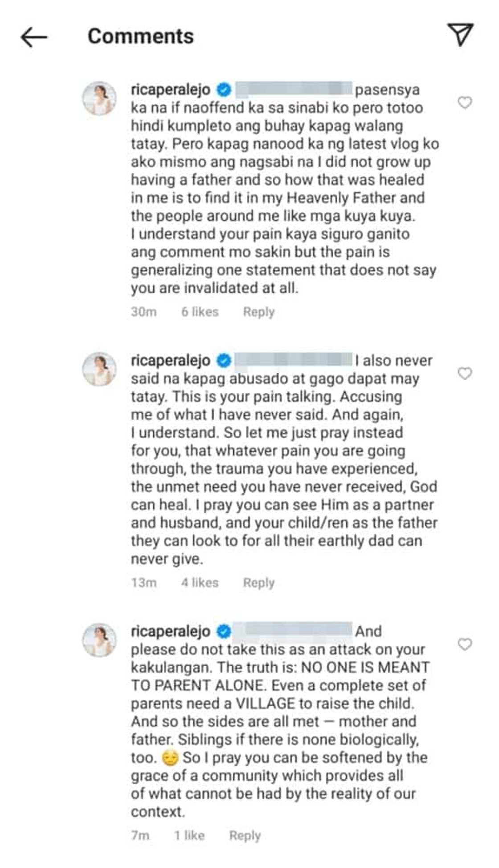Image resolution: width=499 pixels, height=868 pixels.
Task: Open profile picture on the third comment
Action: pos(99,640)
